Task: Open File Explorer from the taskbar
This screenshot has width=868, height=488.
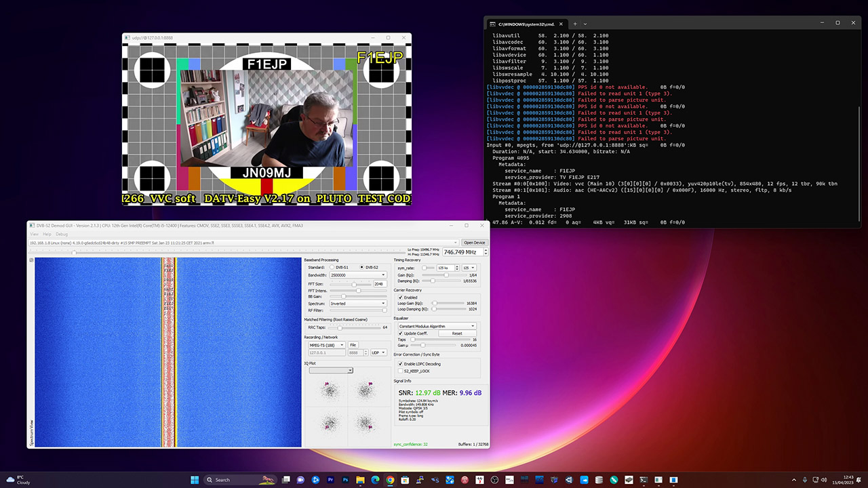Action: 360,480
